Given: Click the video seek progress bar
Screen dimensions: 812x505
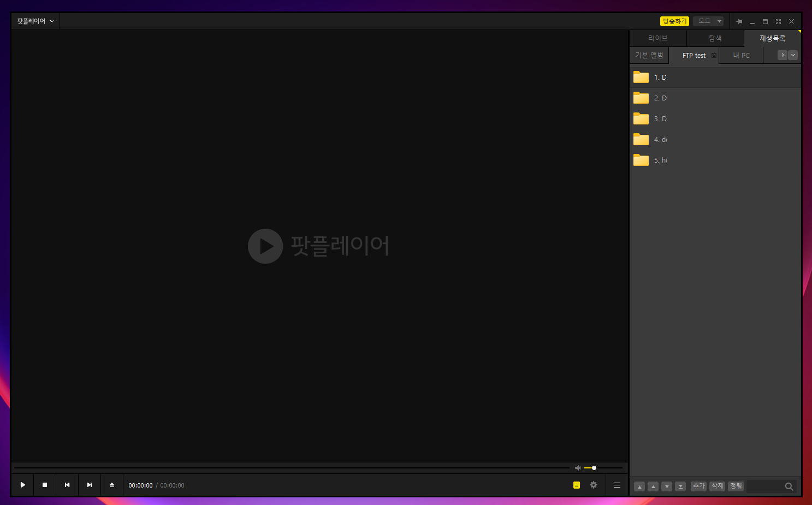Looking at the screenshot, I should point(292,468).
